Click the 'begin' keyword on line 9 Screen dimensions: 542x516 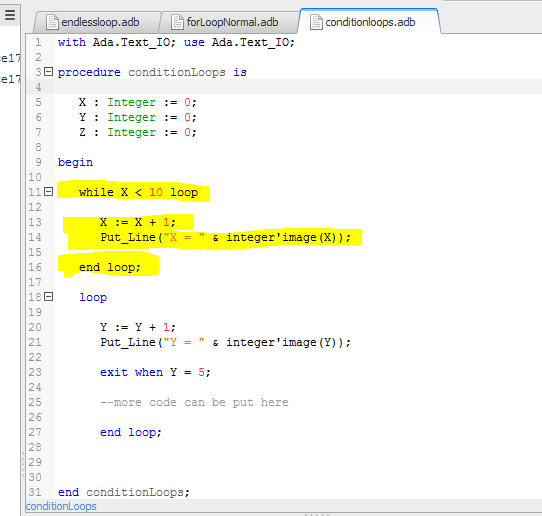[75, 162]
